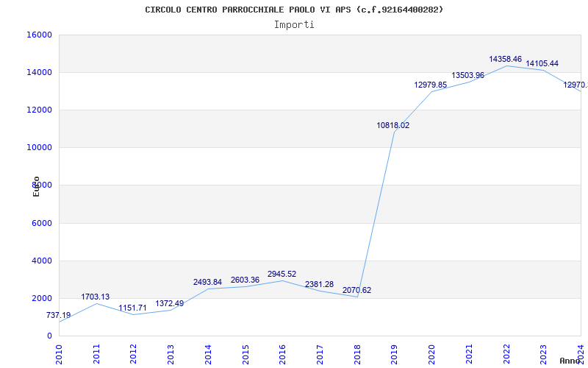This screenshot has height=368, width=588.
Task: Click the Anno x-axis title
Action: pos(570,361)
